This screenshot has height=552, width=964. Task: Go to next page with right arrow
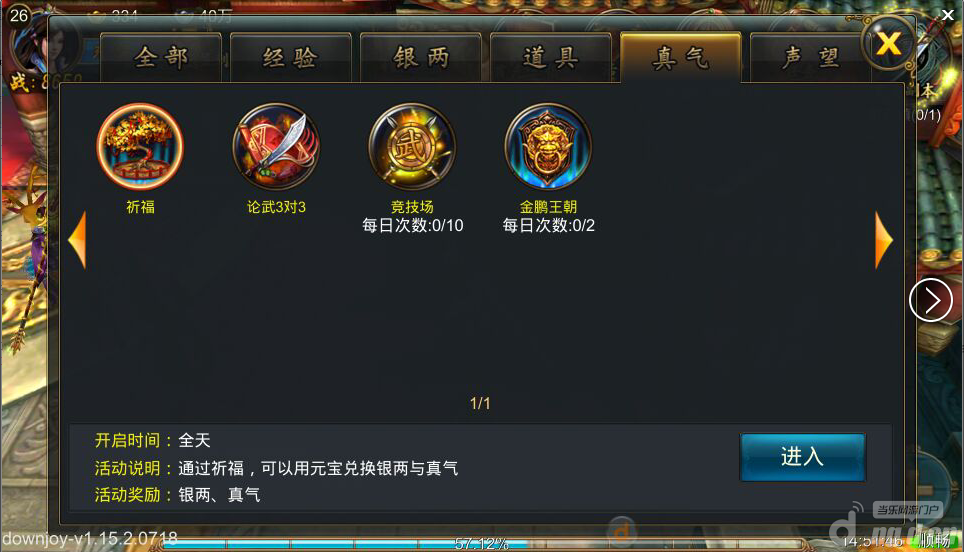point(883,240)
